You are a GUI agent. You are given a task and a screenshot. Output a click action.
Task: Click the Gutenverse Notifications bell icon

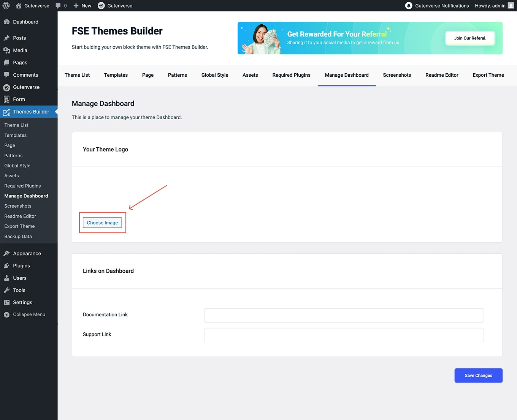pos(409,6)
